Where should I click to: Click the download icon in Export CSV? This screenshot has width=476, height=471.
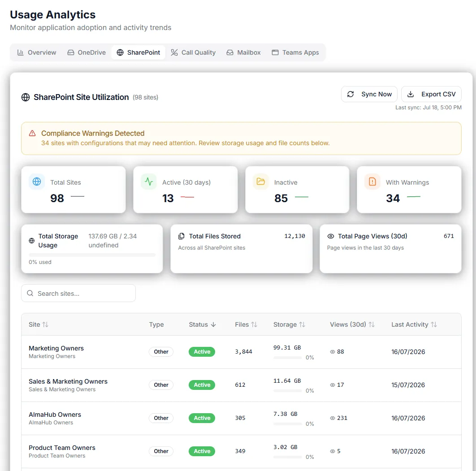click(411, 94)
